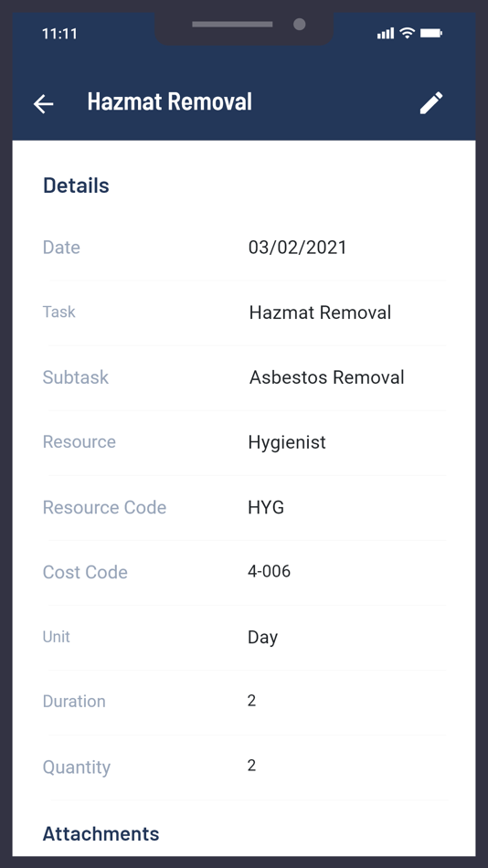Tap the Unit value Day
The height and width of the screenshot is (868, 488).
pyautogui.click(x=262, y=637)
